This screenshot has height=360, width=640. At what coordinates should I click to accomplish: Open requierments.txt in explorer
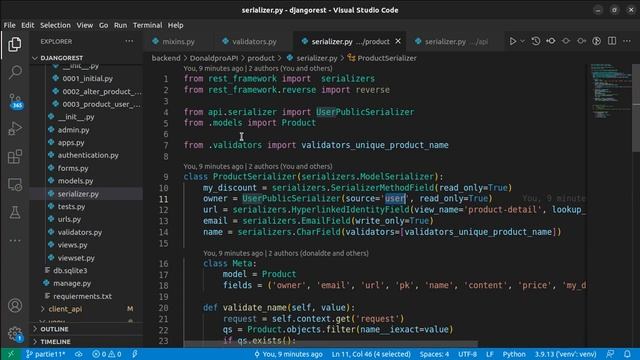86,296
